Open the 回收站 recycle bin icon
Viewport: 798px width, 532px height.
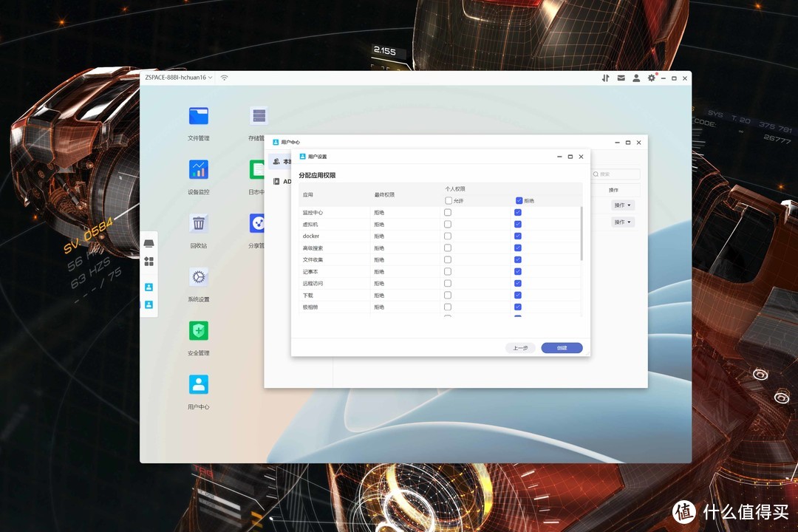[x=198, y=223]
